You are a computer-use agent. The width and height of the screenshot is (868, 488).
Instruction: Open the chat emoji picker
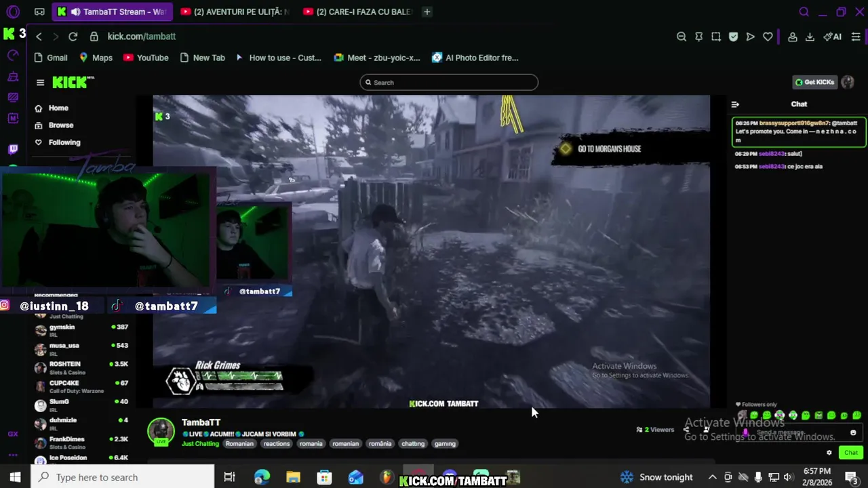(853, 432)
